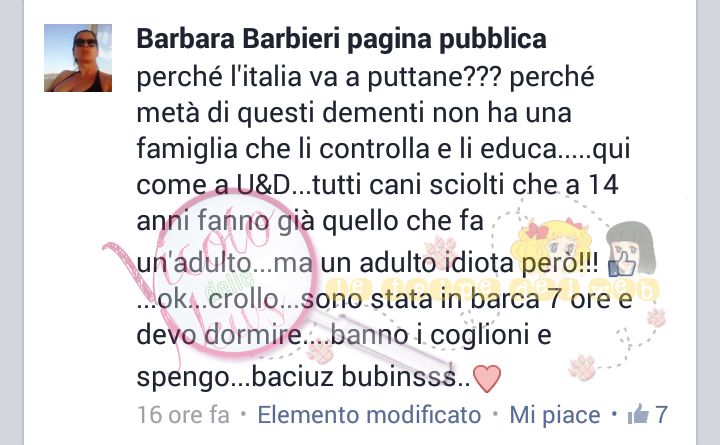Open Barbara Barbieri's profile picture

point(78,58)
